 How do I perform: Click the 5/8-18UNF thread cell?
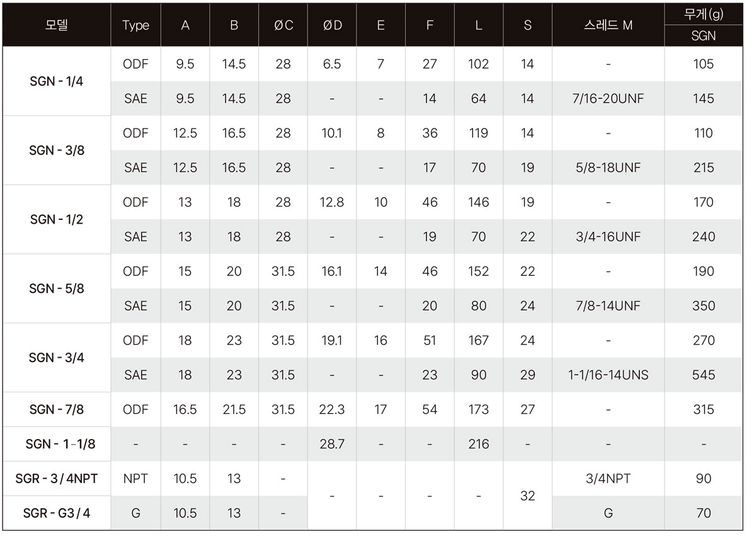click(608, 168)
